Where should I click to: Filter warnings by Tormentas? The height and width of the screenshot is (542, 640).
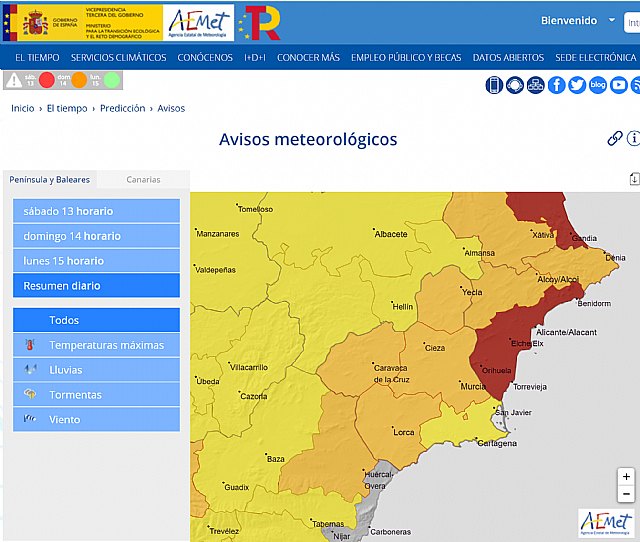point(96,395)
